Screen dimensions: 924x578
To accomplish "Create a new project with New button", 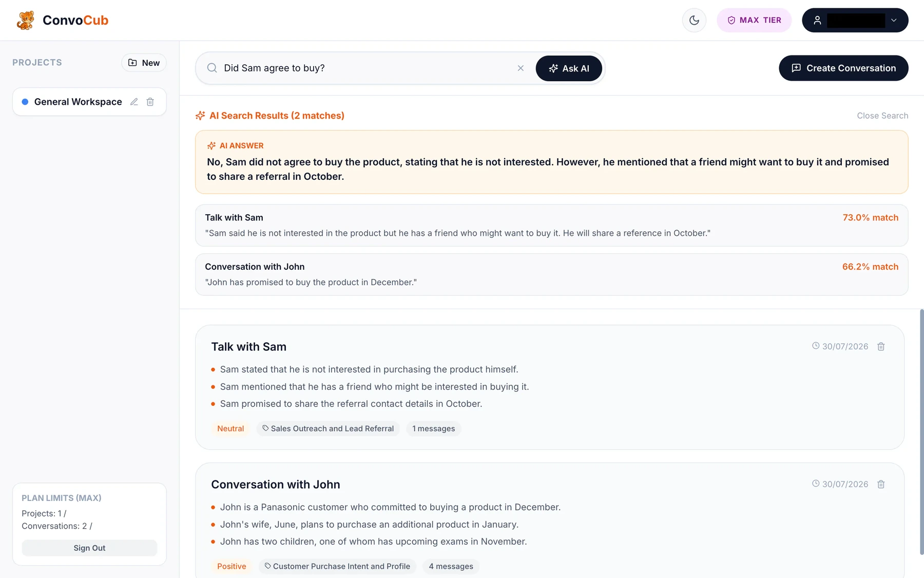I will tap(144, 63).
